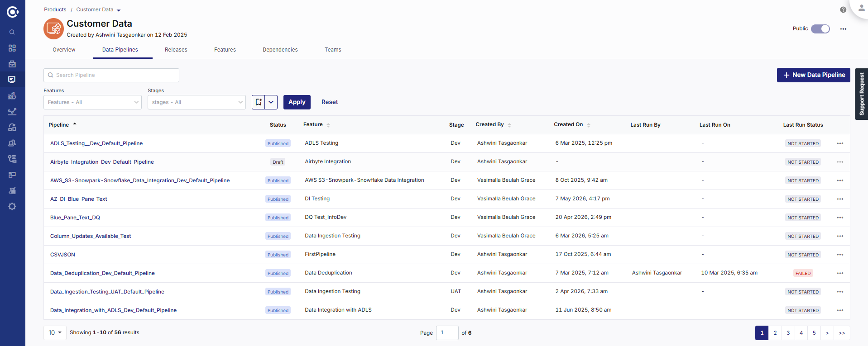This screenshot has height=346, width=868.
Task: Open the user profile avatar
Action: (x=861, y=8)
